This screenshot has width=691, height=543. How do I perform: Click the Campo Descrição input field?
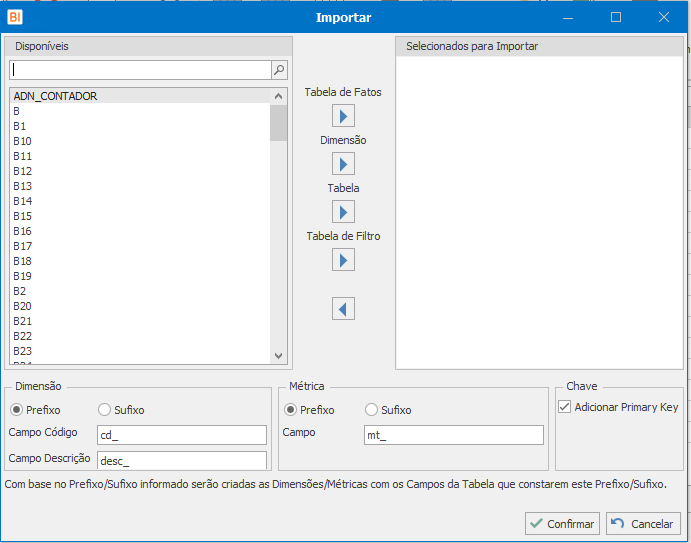pyautogui.click(x=182, y=460)
